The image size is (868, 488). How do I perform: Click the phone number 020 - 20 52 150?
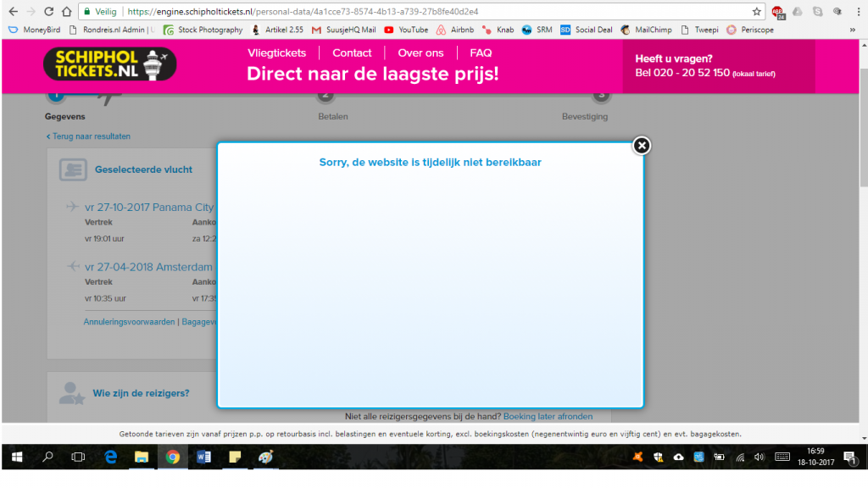692,73
